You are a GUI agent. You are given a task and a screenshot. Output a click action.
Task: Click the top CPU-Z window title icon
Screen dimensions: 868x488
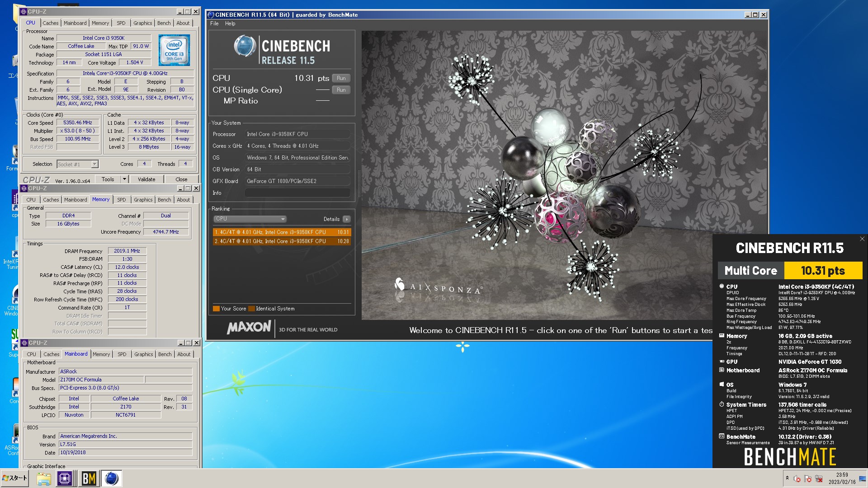coord(24,11)
